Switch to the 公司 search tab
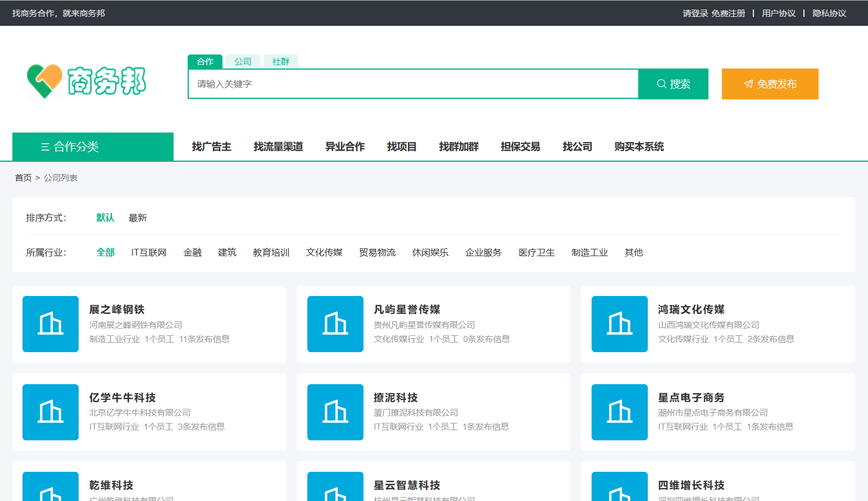 (x=243, y=62)
